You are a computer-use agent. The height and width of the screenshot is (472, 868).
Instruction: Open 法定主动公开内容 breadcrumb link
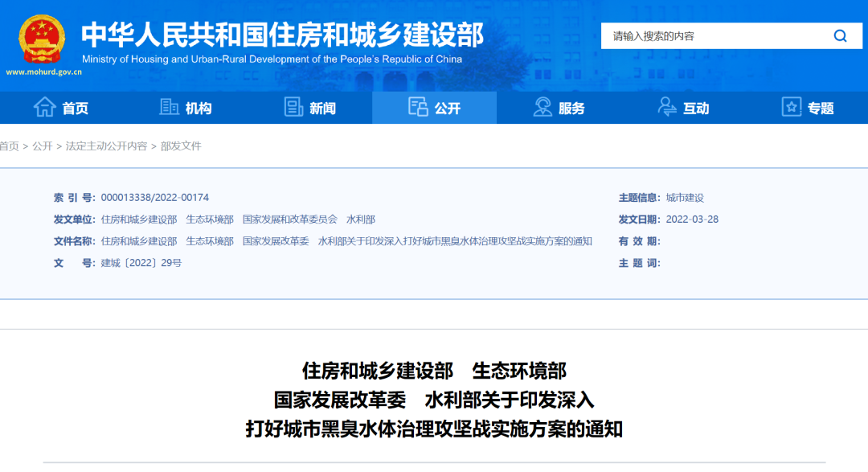click(106, 146)
